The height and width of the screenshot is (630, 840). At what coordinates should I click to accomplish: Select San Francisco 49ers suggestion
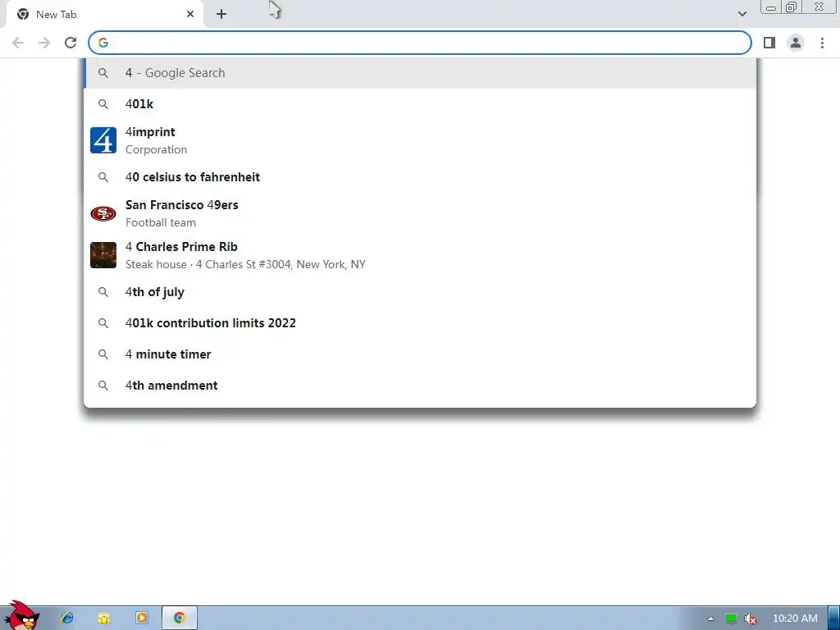[x=420, y=213]
